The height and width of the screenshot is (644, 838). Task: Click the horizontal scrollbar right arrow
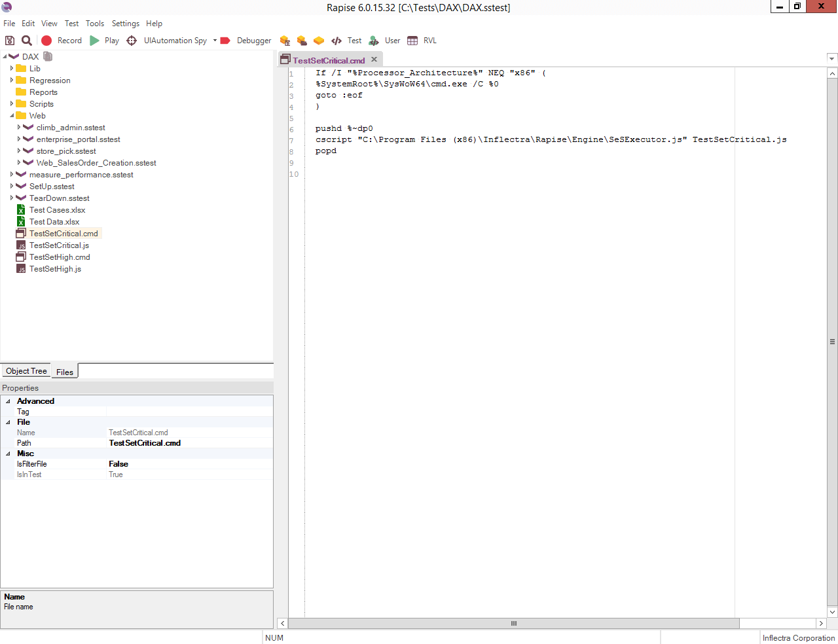click(x=821, y=623)
